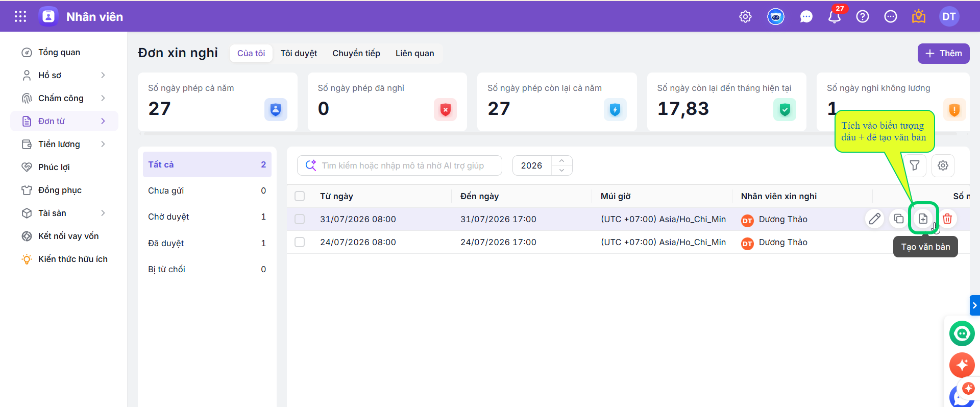The height and width of the screenshot is (407, 980).
Task: Switch to the Tôi duyệt tab
Action: pos(299,53)
